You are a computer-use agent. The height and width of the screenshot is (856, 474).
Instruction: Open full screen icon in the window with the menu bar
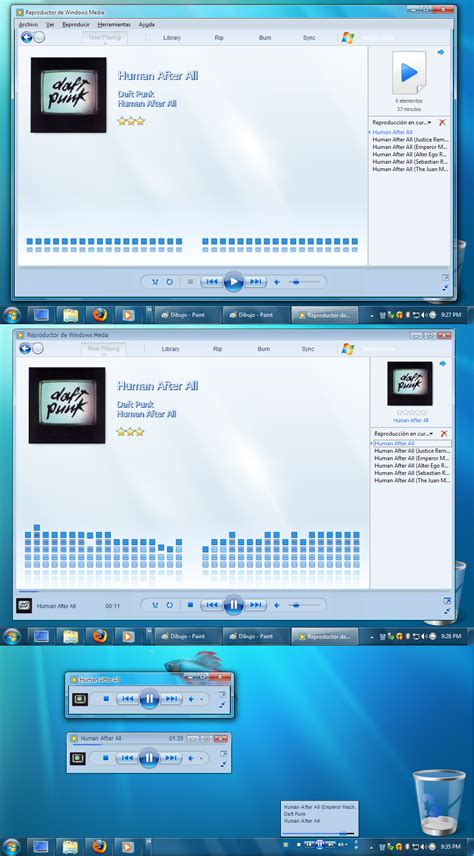pos(446,277)
